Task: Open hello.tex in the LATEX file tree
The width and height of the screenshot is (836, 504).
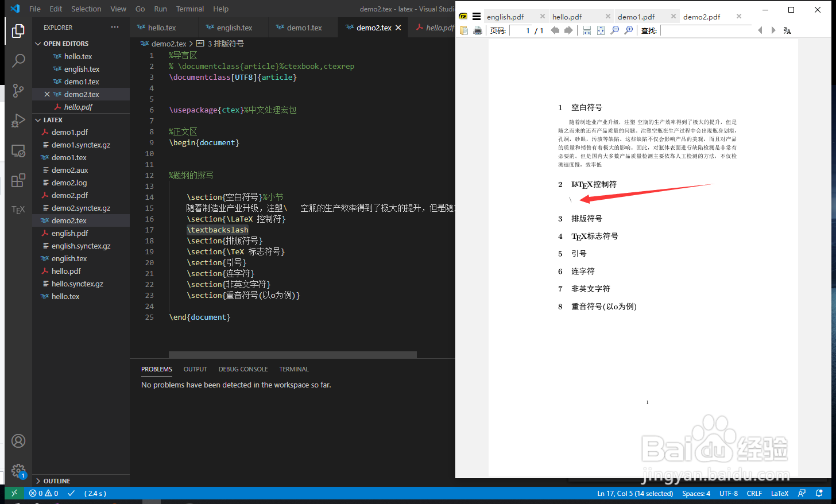Action: (81, 296)
